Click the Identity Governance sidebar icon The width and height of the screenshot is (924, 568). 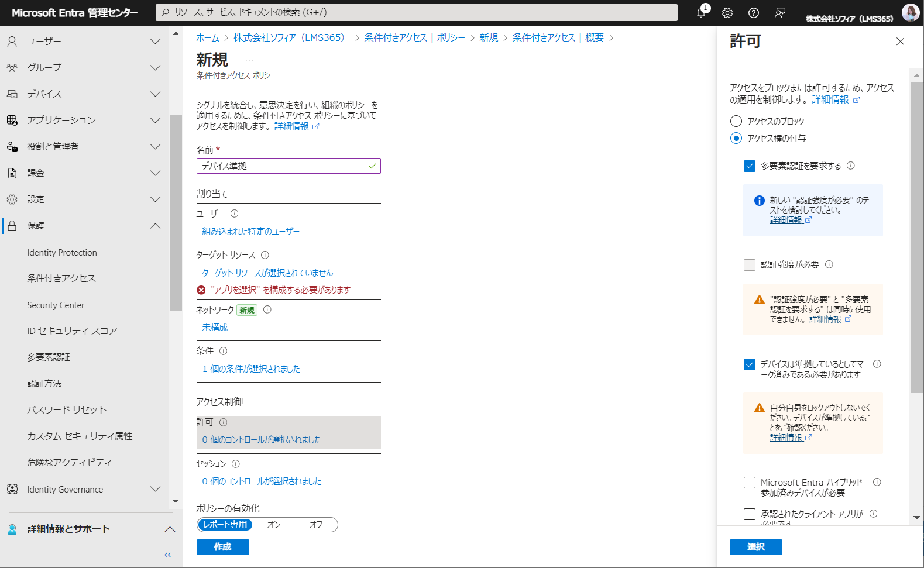coord(12,489)
